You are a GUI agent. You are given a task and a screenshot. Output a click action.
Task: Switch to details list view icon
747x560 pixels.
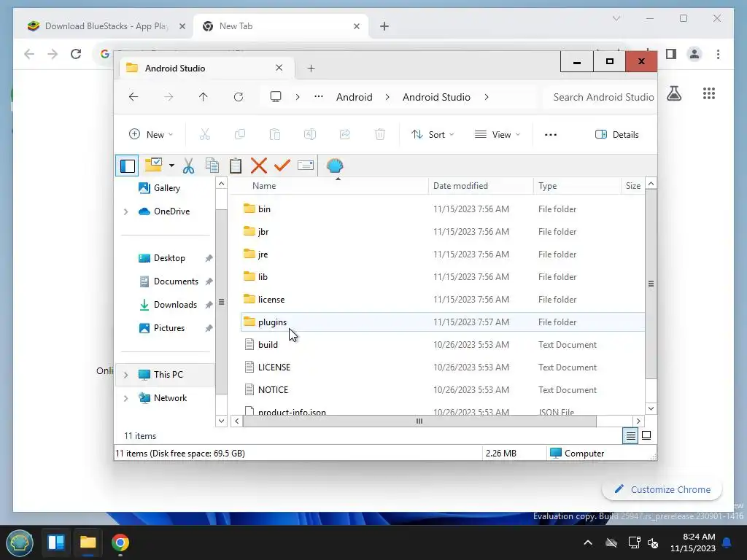click(630, 436)
